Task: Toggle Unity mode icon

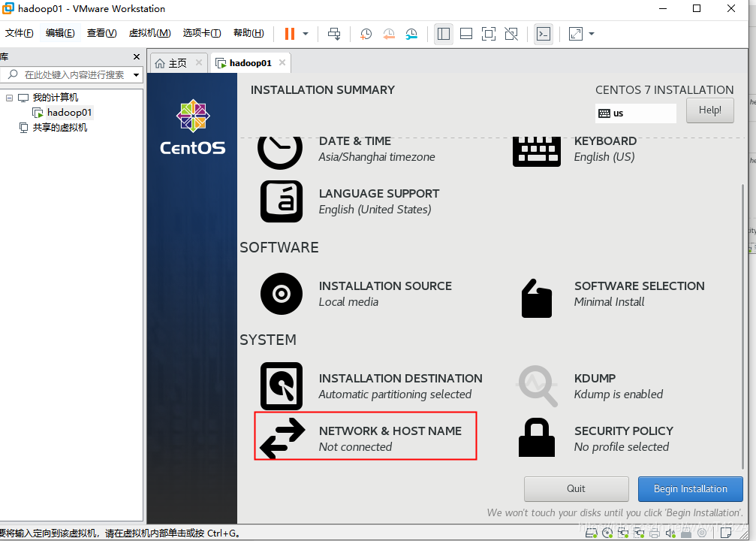Action: [x=511, y=34]
